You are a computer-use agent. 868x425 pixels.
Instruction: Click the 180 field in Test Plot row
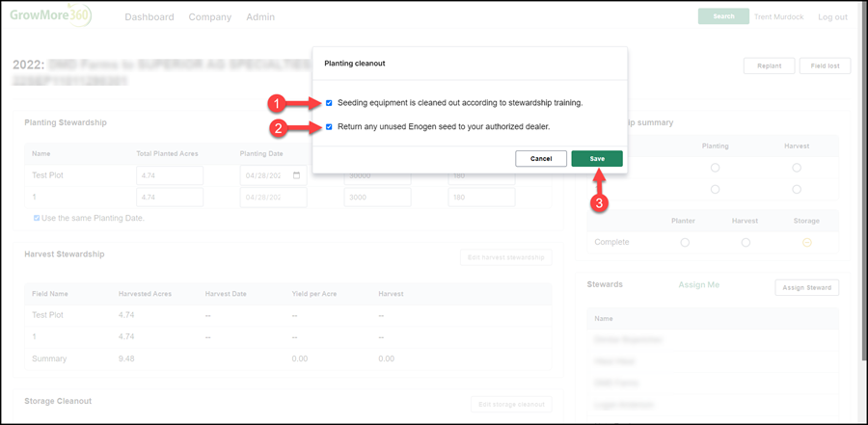coord(481,178)
